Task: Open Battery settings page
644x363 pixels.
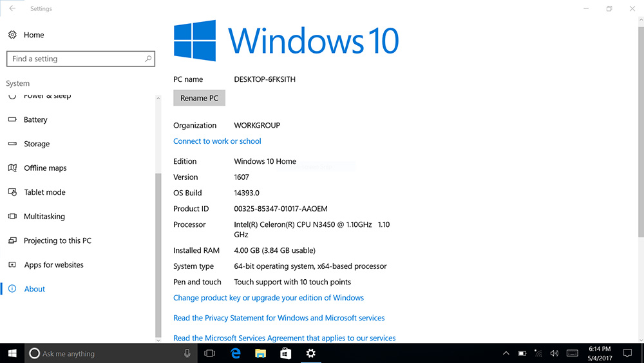Action: (35, 120)
